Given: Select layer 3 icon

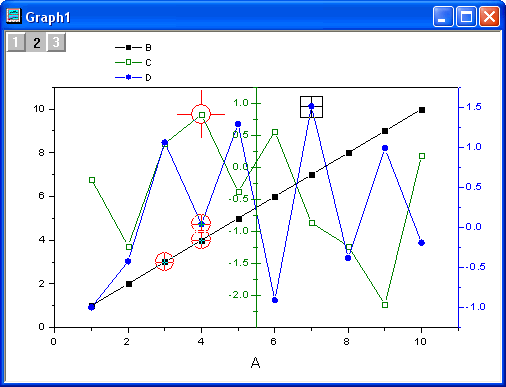Looking at the screenshot, I should click(56, 42).
